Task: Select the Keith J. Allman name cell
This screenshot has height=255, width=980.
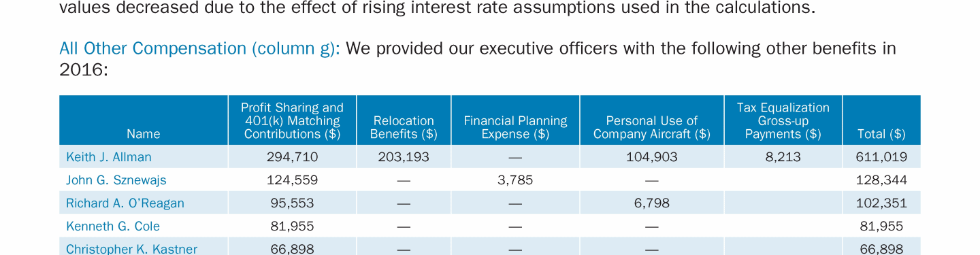Action: (109, 157)
